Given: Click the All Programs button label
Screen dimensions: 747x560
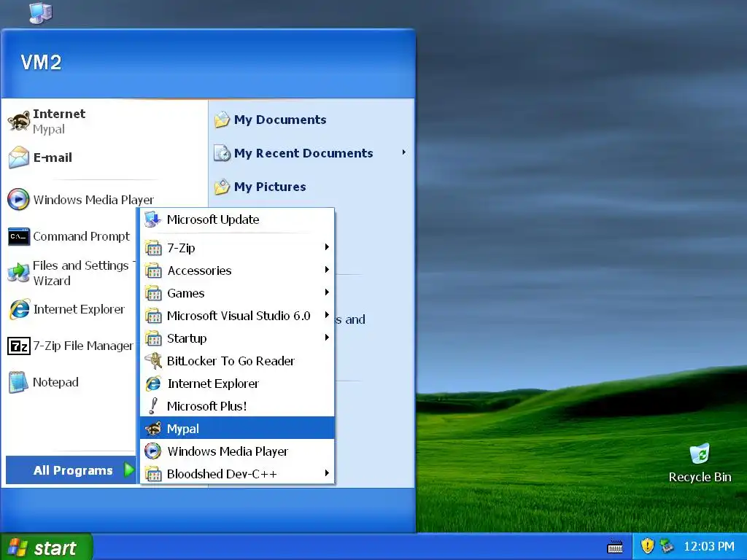Looking at the screenshot, I should point(73,470).
